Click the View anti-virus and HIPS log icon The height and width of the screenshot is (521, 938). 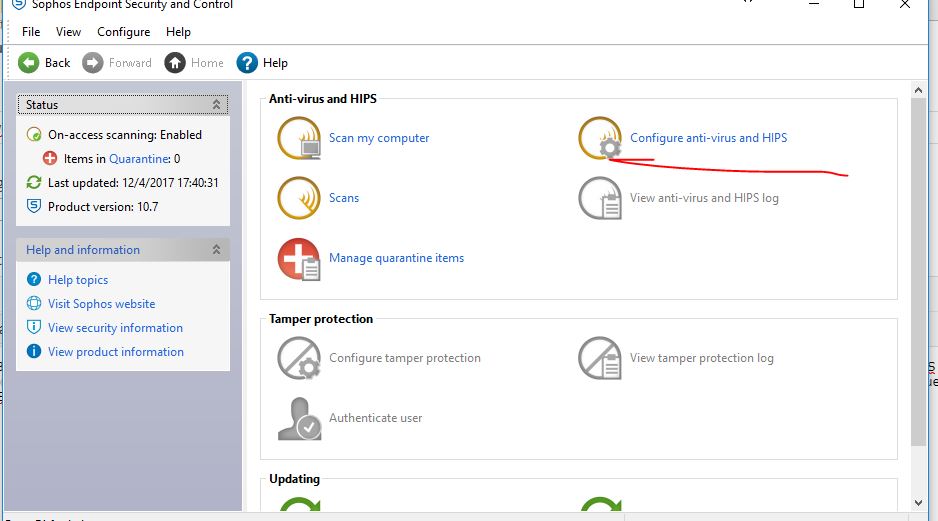pos(600,198)
